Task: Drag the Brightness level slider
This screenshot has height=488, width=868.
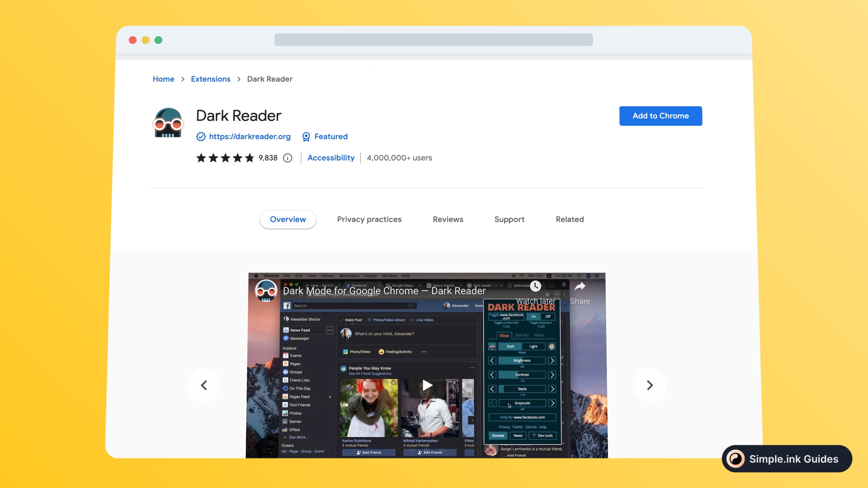Action: pyautogui.click(x=522, y=360)
